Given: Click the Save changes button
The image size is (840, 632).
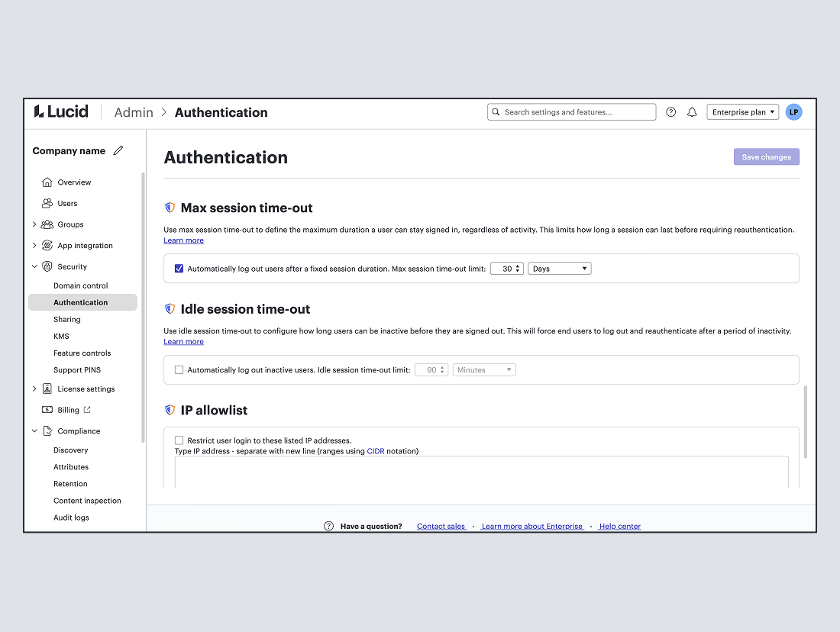Looking at the screenshot, I should (x=766, y=157).
